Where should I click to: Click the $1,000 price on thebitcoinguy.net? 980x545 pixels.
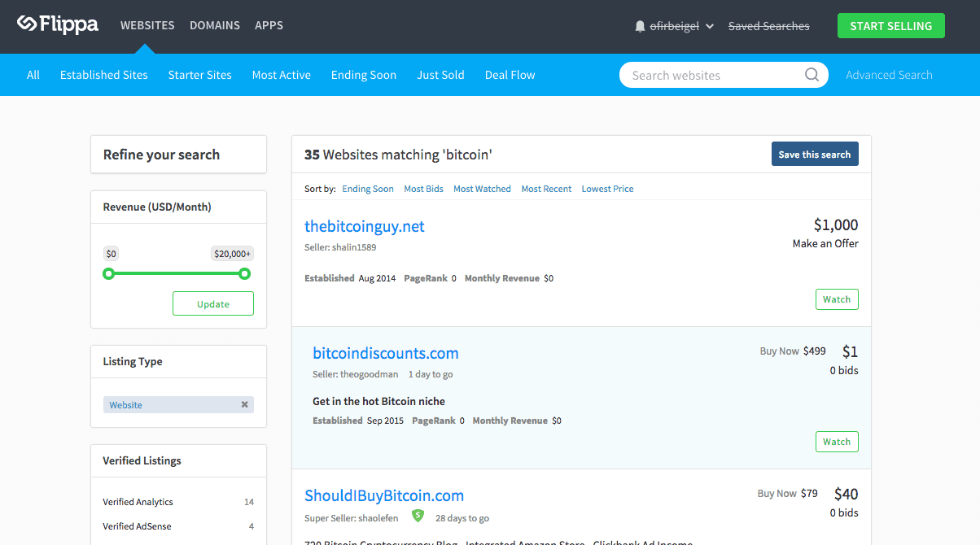pos(836,225)
